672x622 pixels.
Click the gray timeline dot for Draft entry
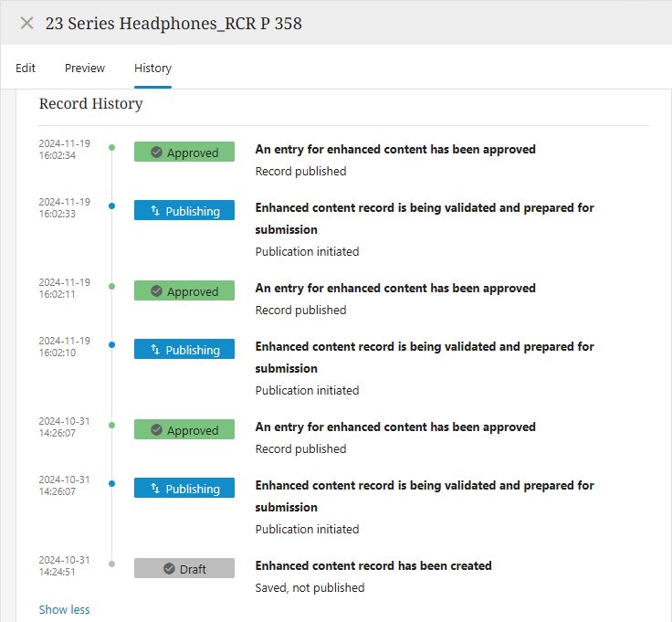pyautogui.click(x=112, y=564)
